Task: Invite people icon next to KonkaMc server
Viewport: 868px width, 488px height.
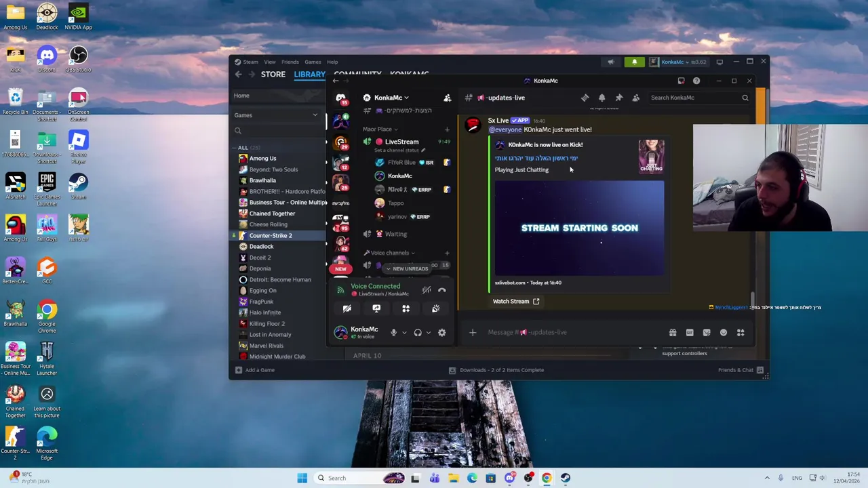Action: [448, 98]
